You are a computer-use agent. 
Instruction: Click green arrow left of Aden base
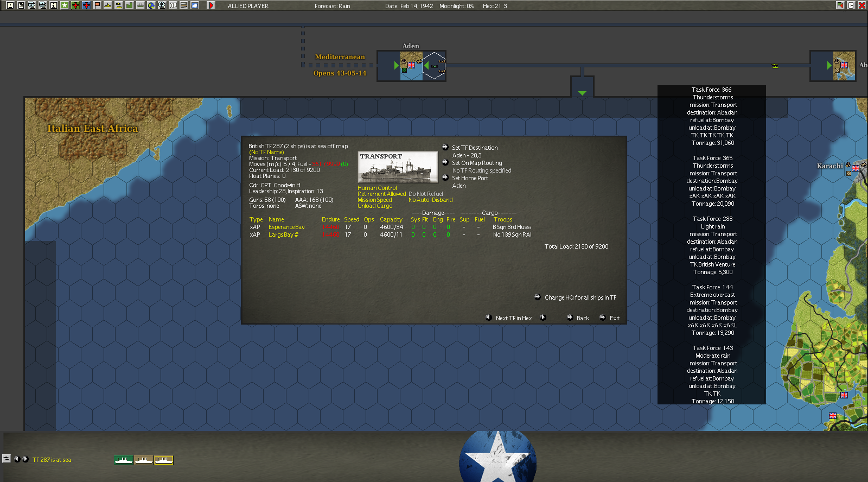(397, 65)
